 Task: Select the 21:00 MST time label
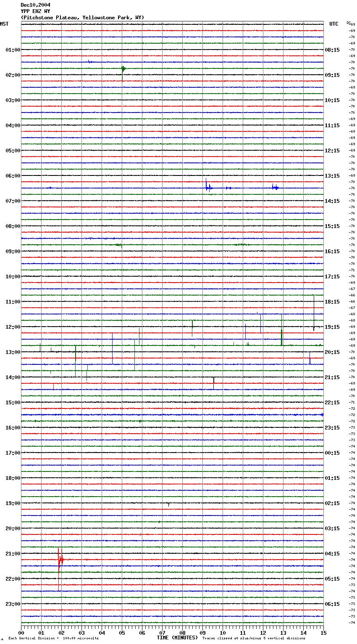[13, 554]
